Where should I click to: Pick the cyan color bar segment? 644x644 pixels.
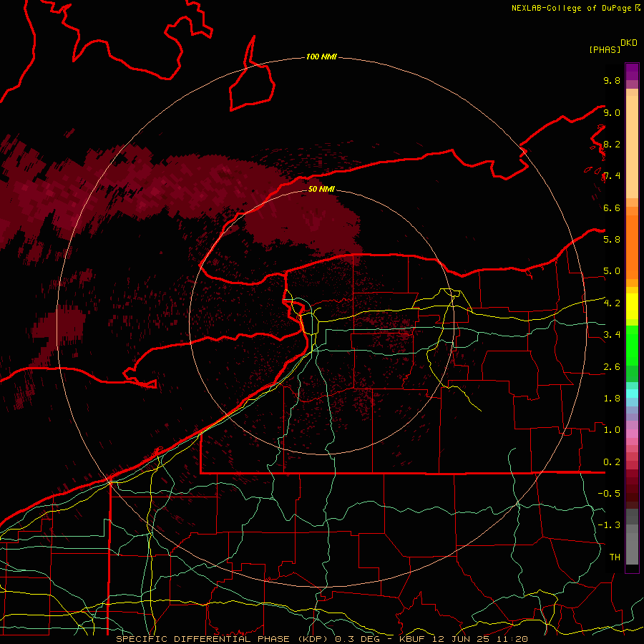tap(632, 394)
